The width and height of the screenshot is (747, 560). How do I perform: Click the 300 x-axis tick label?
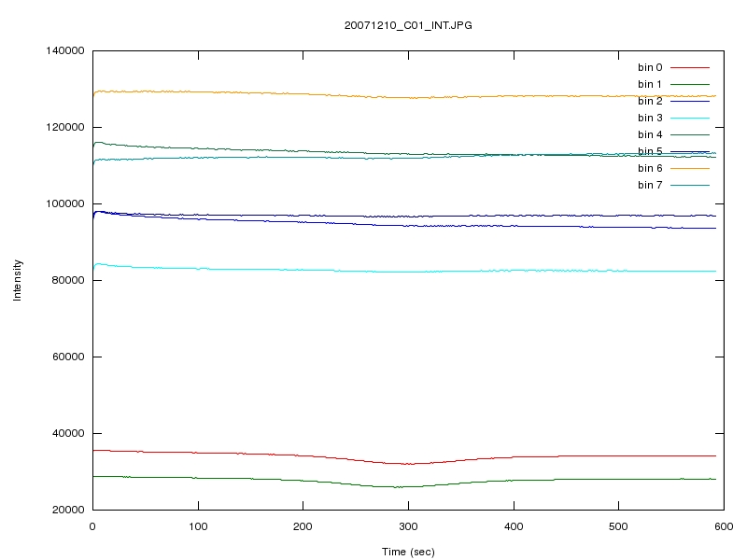click(x=408, y=526)
